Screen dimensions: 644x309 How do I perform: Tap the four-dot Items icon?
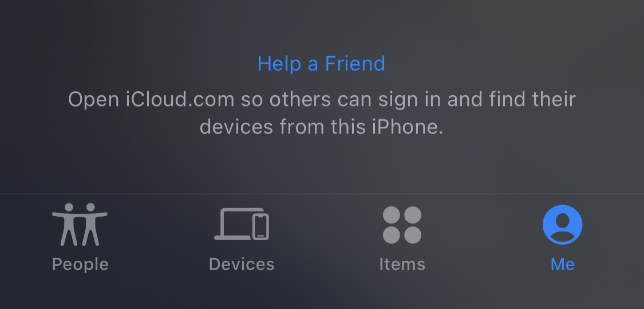(402, 225)
